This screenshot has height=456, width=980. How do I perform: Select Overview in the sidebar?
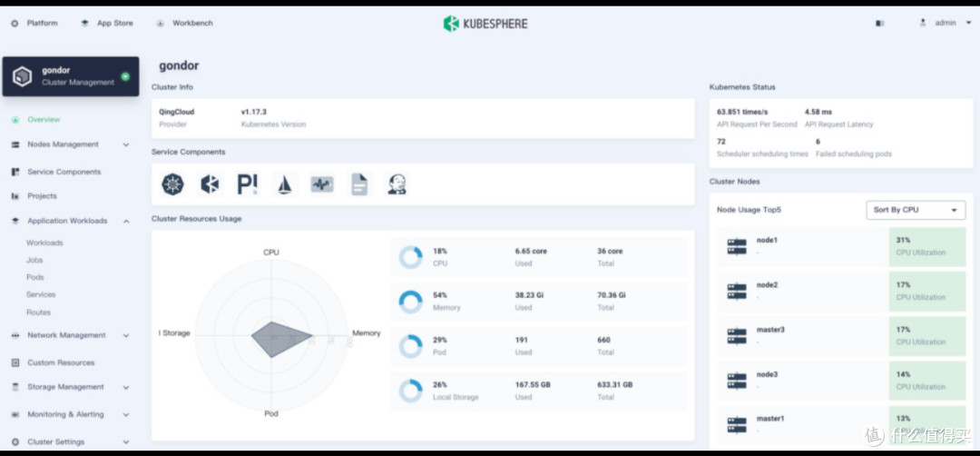[x=44, y=120]
